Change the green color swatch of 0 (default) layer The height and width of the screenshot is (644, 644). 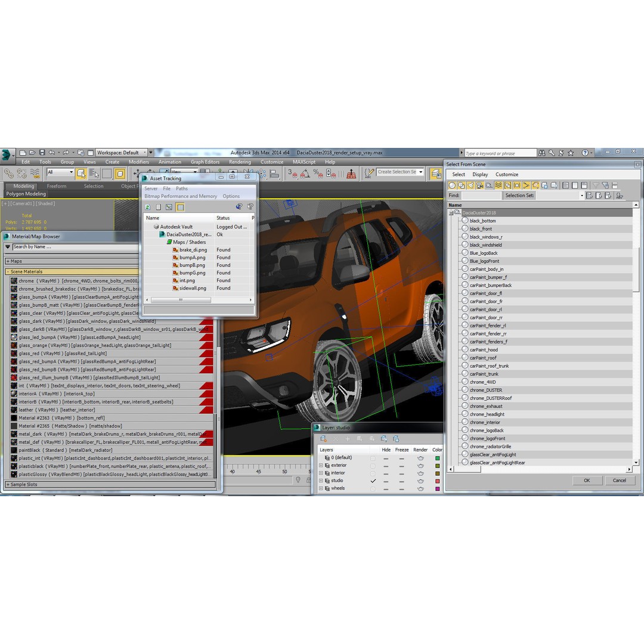438,458
